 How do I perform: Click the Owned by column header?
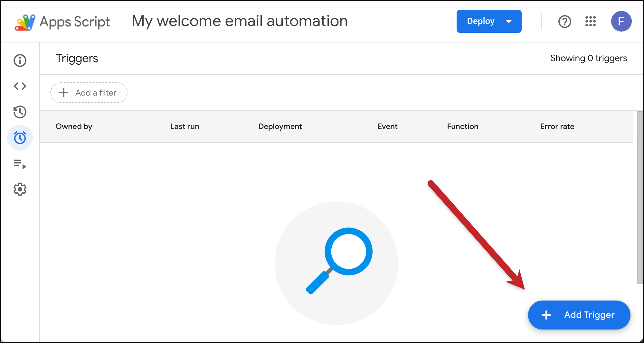(x=74, y=126)
